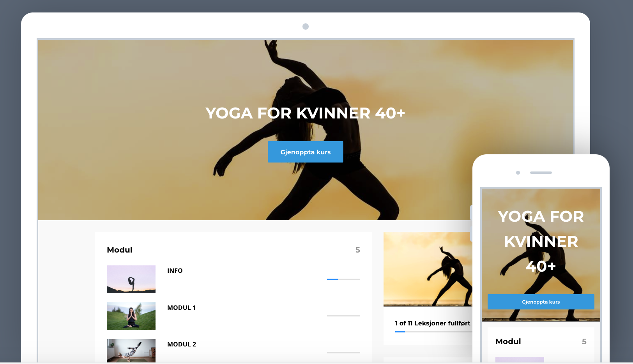The height and width of the screenshot is (364, 633).
Task: Select the INFO module title
Action: pos(175,271)
